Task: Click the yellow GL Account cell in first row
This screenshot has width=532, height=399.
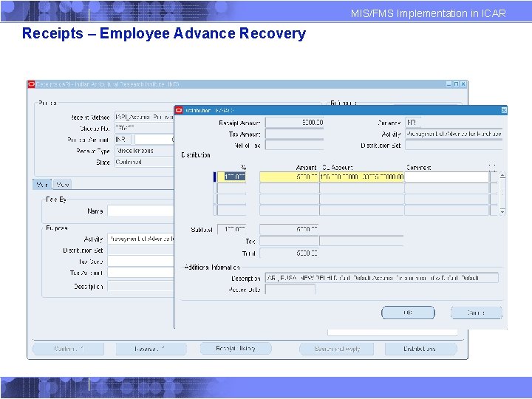Action: (x=361, y=177)
